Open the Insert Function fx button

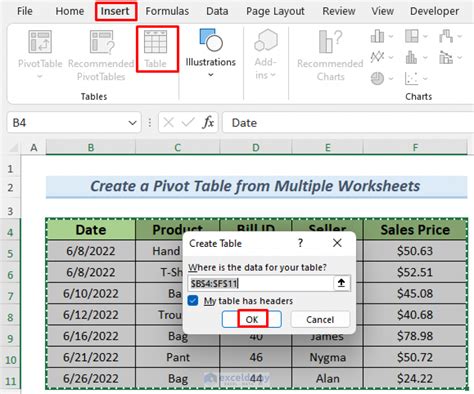pos(208,123)
